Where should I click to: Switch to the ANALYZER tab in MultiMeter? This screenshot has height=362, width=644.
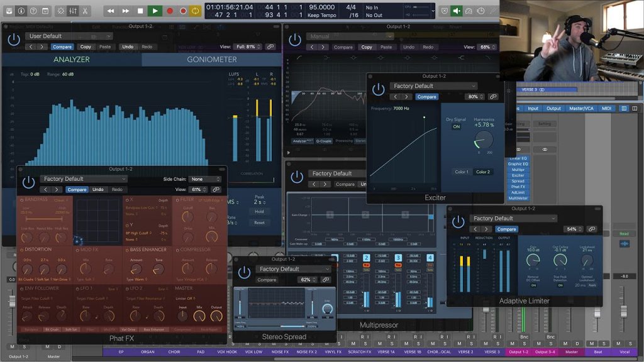coord(72,58)
